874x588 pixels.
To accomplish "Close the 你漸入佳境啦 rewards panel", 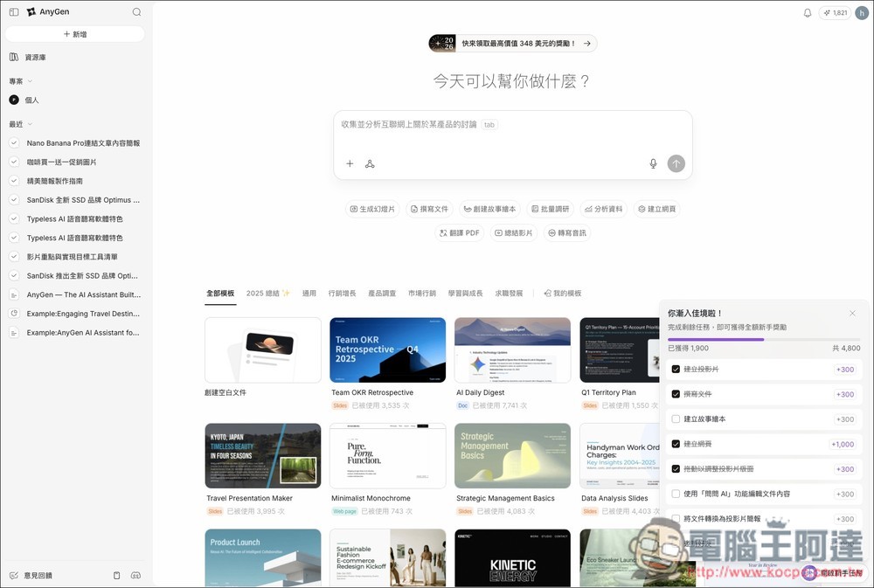I will tap(852, 314).
